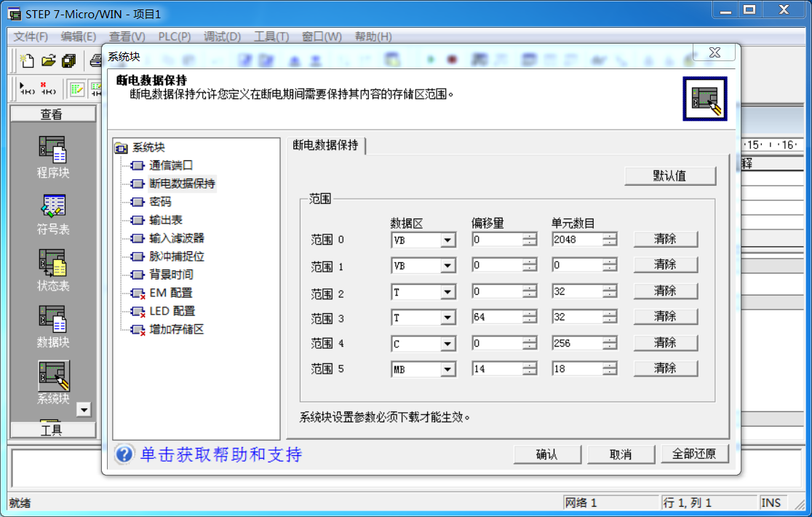This screenshot has height=517, width=812.
Task: Select 通信端口 in system block tree
Action: tap(171, 165)
